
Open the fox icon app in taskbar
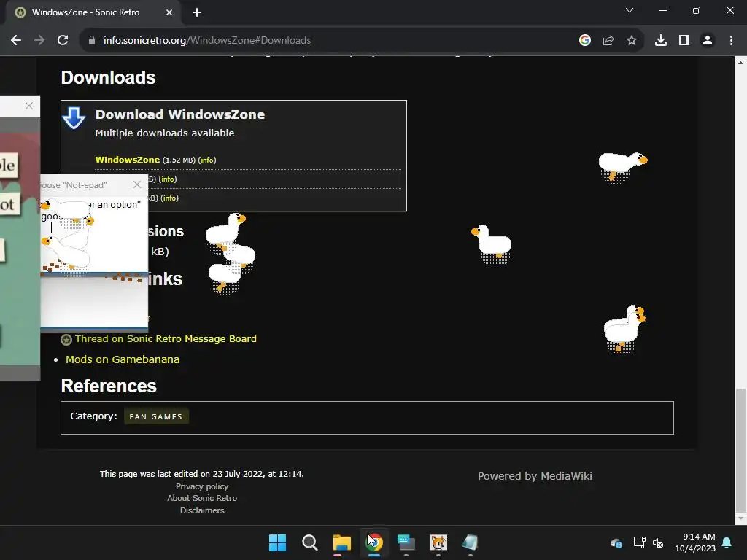pos(438,542)
